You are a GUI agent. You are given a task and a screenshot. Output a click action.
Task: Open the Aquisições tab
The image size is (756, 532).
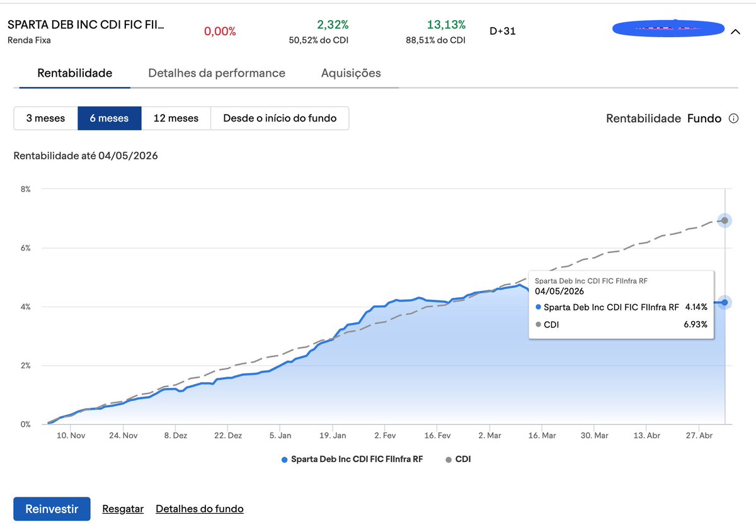click(351, 73)
